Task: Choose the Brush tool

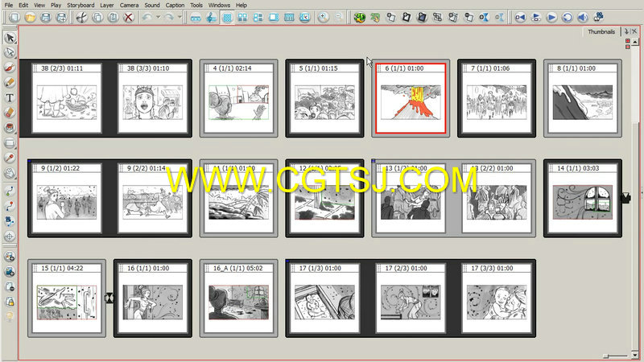Action: click(x=10, y=68)
